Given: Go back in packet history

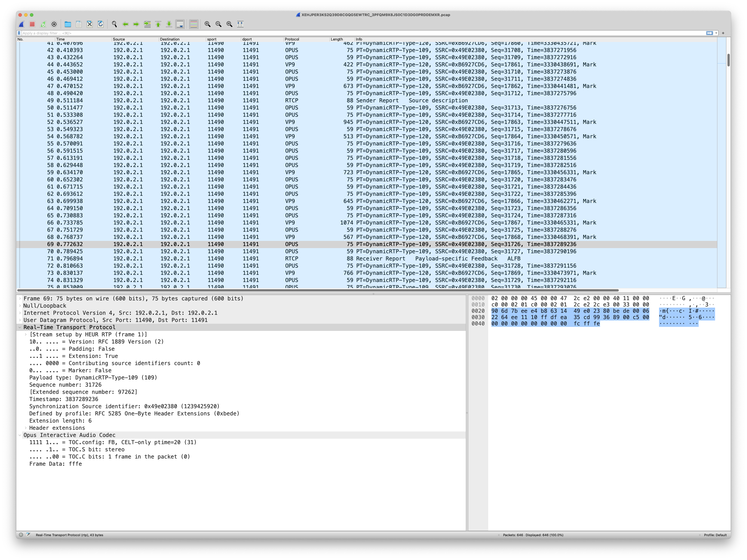Looking at the screenshot, I should [125, 24].
